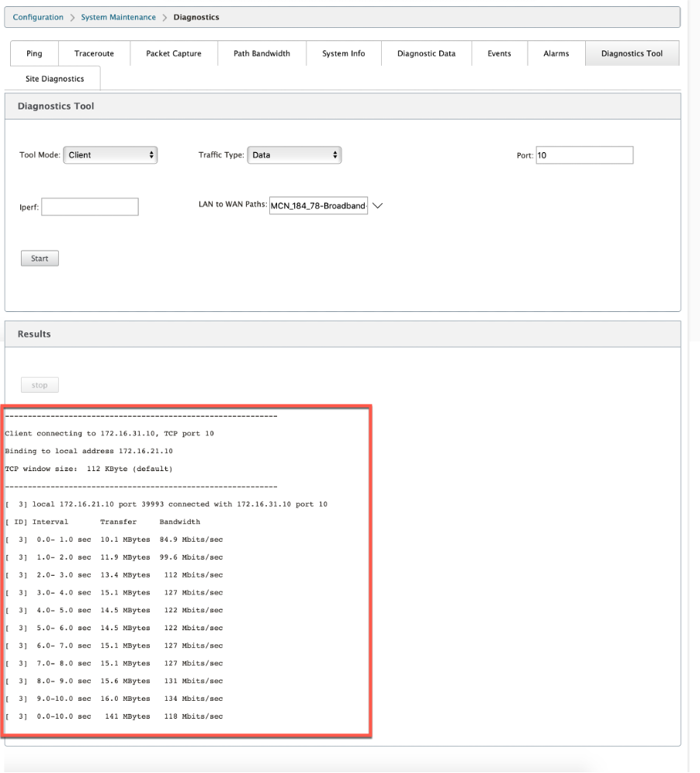Click the System Maintenance breadcrumb link

(118, 17)
